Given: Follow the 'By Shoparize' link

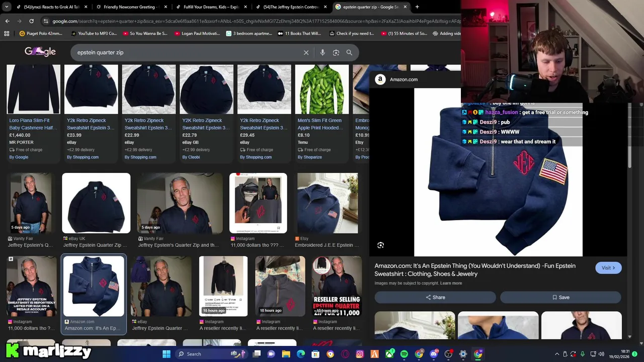Looking at the screenshot, I should tap(309, 157).
